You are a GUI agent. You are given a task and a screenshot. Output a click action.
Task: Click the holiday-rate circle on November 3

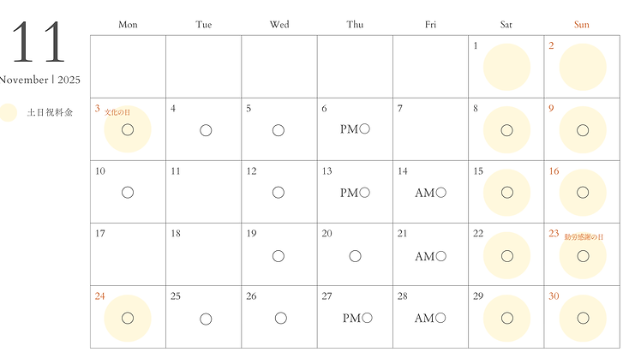[128, 130]
